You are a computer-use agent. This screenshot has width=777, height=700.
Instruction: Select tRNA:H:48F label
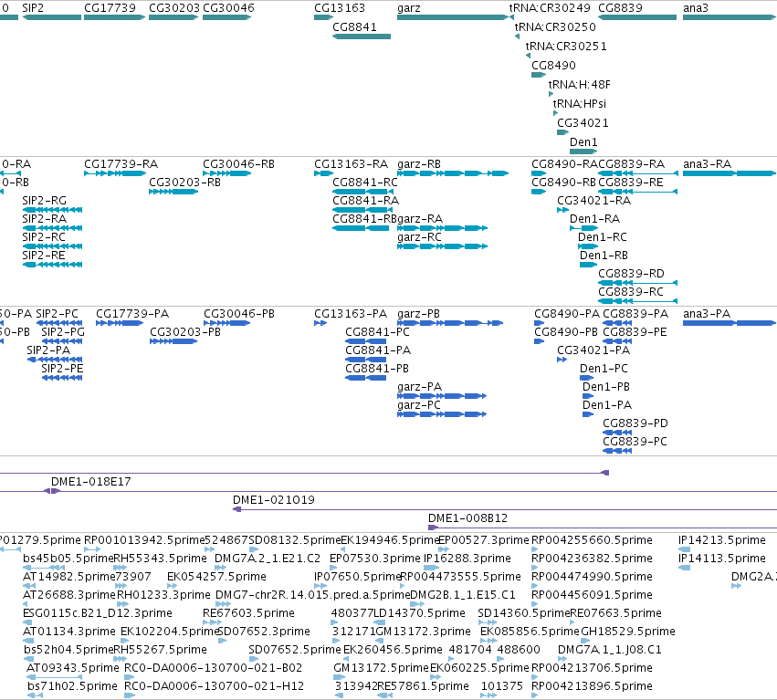point(579,85)
